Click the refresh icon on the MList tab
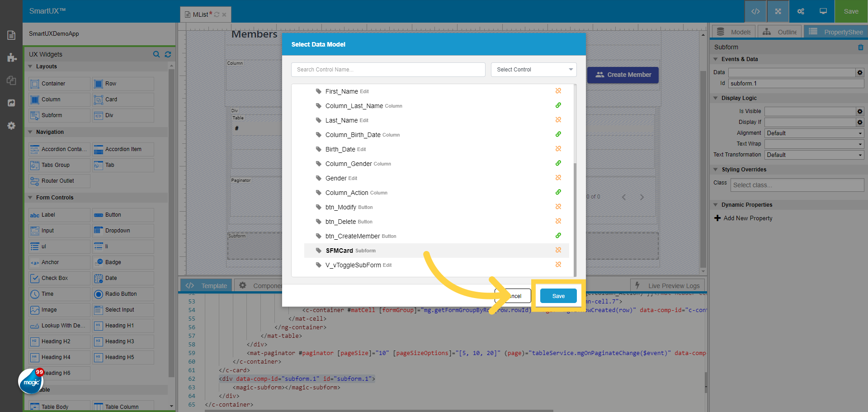 coord(217,14)
